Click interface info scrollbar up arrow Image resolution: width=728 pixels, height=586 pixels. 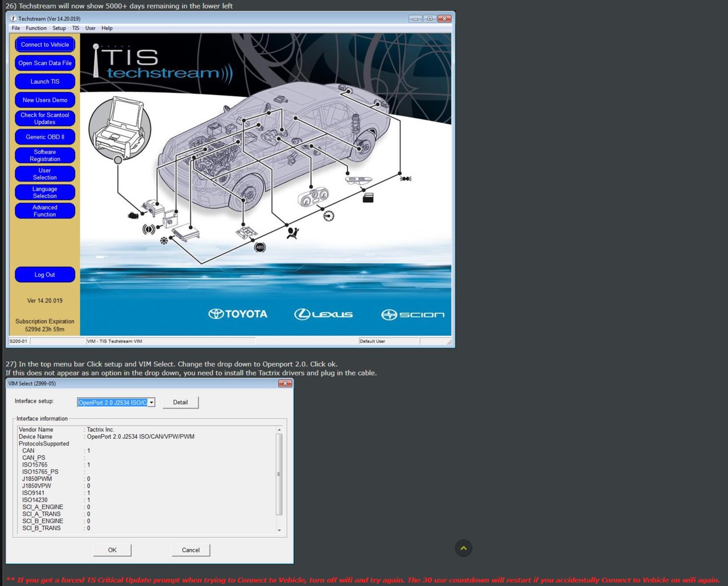tap(279, 430)
